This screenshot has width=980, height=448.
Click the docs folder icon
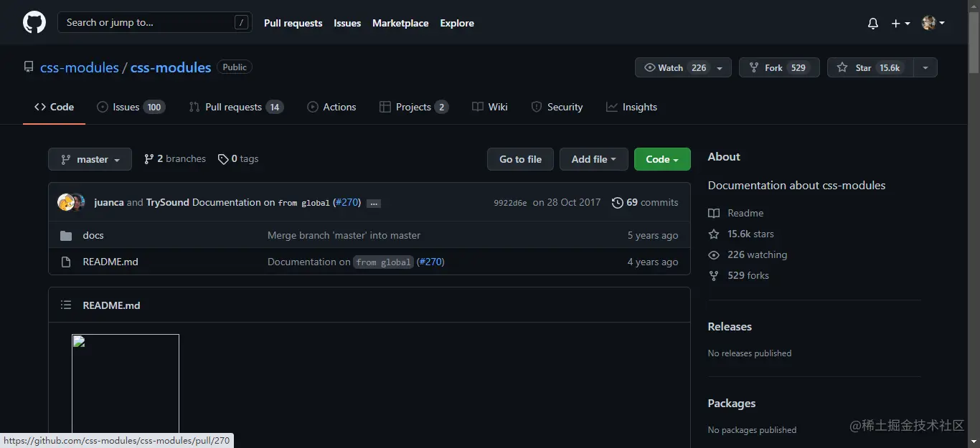[x=66, y=235]
